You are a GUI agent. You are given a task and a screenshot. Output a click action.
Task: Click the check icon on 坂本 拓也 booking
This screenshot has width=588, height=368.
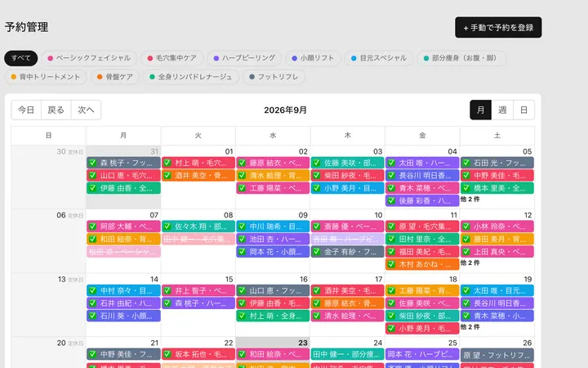167,354
